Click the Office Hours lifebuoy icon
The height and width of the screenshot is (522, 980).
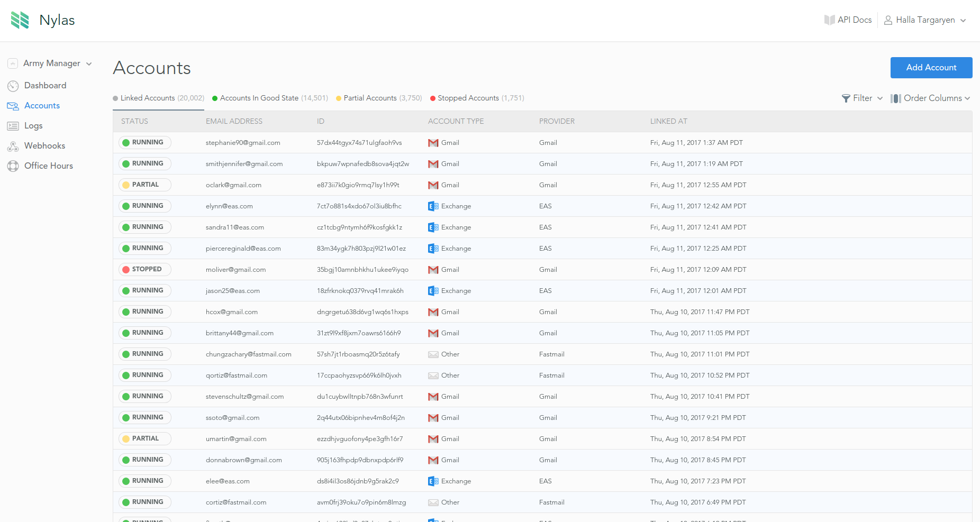tap(13, 166)
